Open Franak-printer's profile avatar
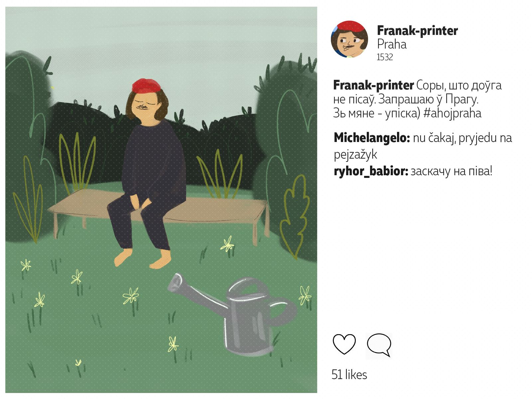The height and width of the screenshot is (399, 532). pos(349,39)
